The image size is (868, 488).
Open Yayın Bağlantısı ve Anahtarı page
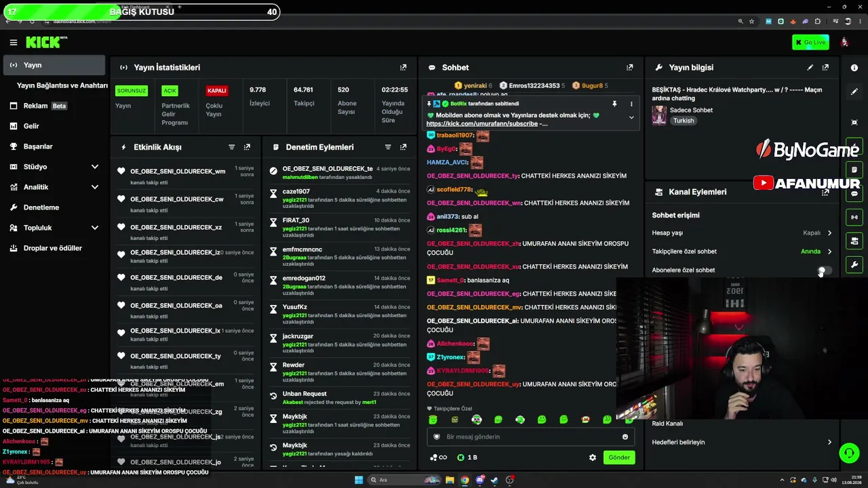[x=62, y=85]
